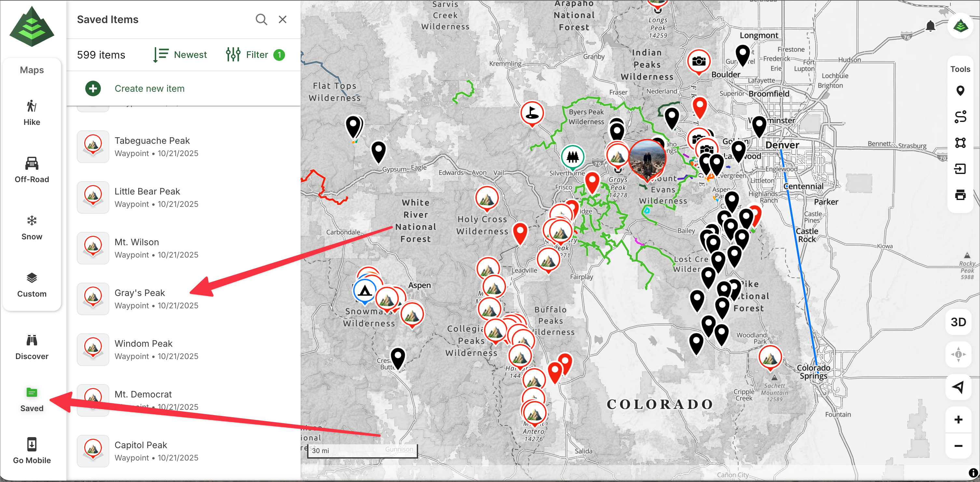The height and width of the screenshot is (482, 980).
Task: Open search in Saved Items panel
Action: click(x=261, y=20)
